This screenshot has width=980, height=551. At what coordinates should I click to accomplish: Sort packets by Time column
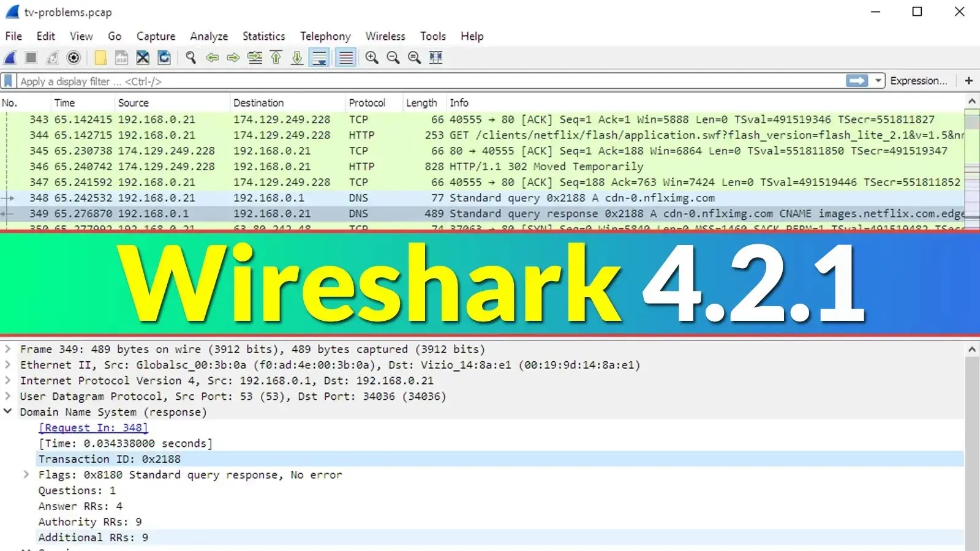(83, 103)
